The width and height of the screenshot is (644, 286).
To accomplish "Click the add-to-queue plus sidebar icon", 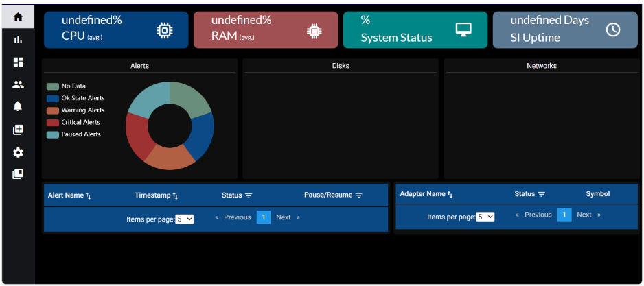I will point(18,130).
